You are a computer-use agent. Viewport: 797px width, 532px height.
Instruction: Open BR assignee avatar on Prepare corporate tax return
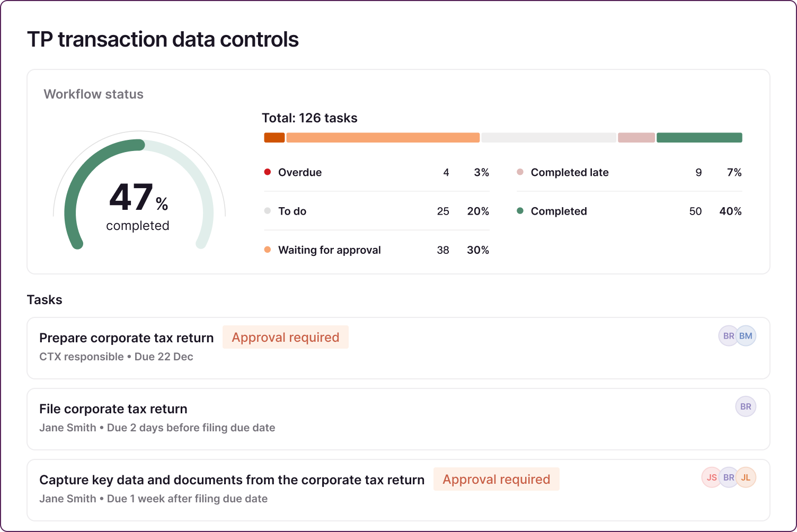coord(729,335)
